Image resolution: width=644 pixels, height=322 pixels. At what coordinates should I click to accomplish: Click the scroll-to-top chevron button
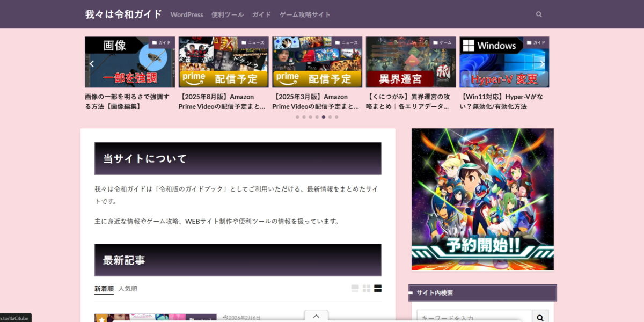(316, 316)
